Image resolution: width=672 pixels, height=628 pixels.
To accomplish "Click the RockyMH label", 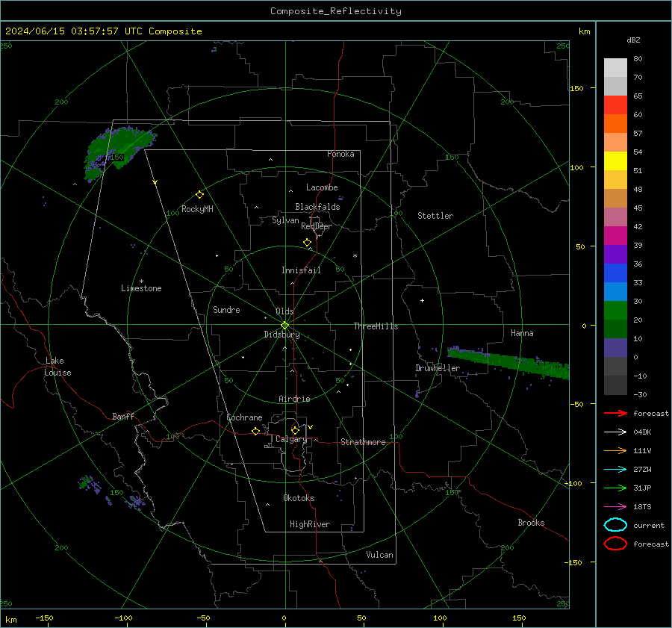I will coord(197,209).
